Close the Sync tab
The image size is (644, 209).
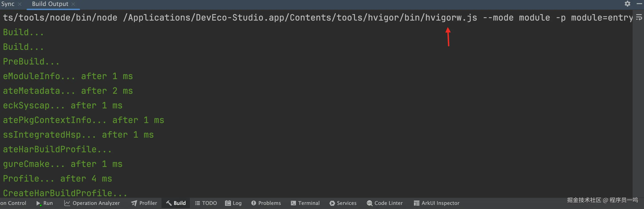[20, 4]
